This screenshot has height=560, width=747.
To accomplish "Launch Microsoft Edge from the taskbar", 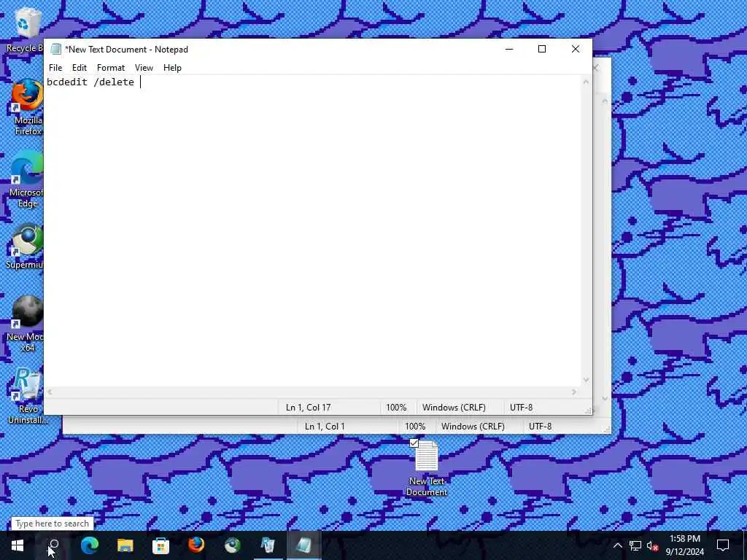I will pos(89,545).
